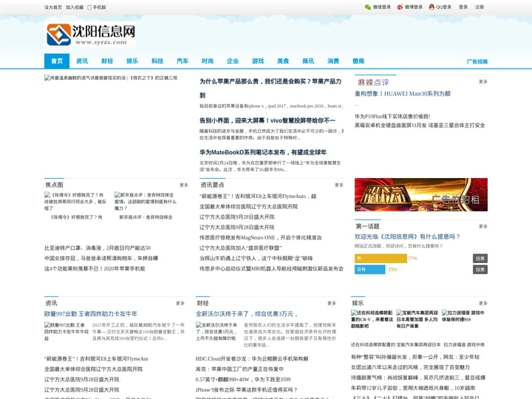This screenshot has width=532, height=399.
Task: Click 更多 beside 第一话题
Action: [x=483, y=226]
